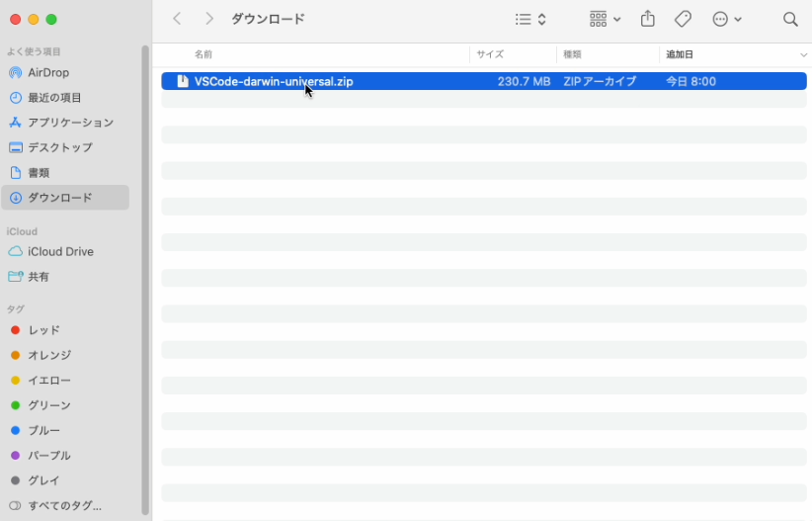Open 書類 folder in sidebar

pos(65,173)
